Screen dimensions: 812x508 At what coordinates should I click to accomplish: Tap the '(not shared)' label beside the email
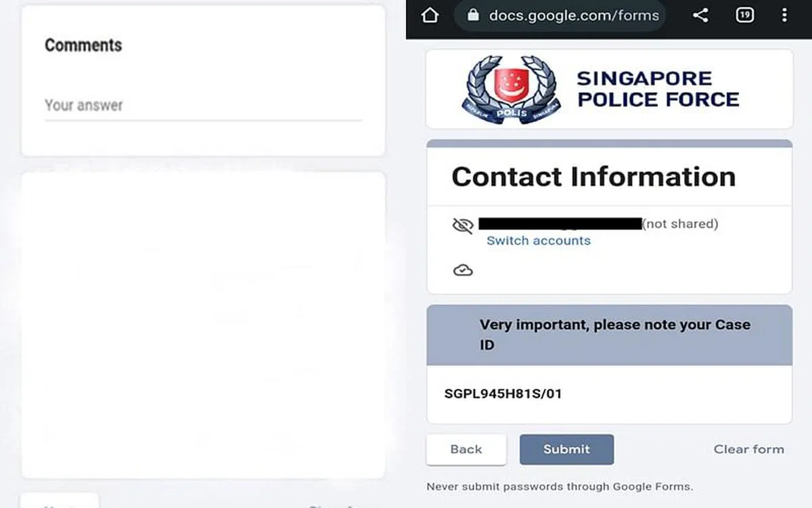[x=681, y=224]
